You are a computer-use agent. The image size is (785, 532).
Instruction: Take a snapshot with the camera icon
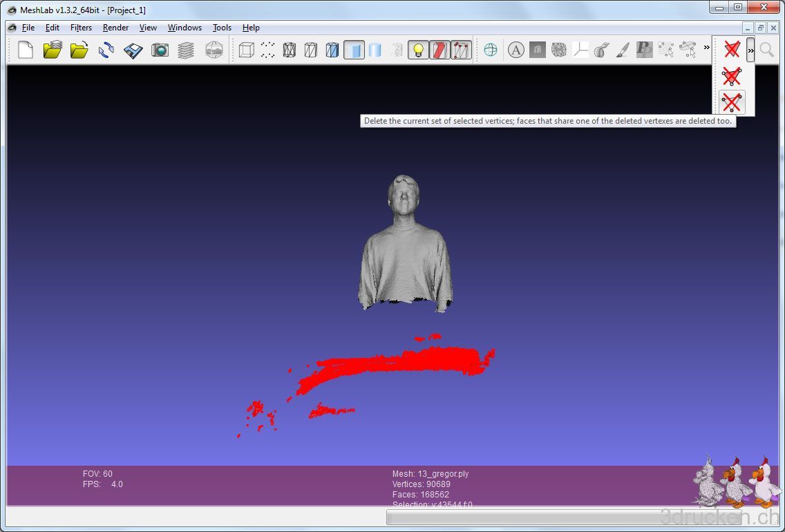point(160,50)
